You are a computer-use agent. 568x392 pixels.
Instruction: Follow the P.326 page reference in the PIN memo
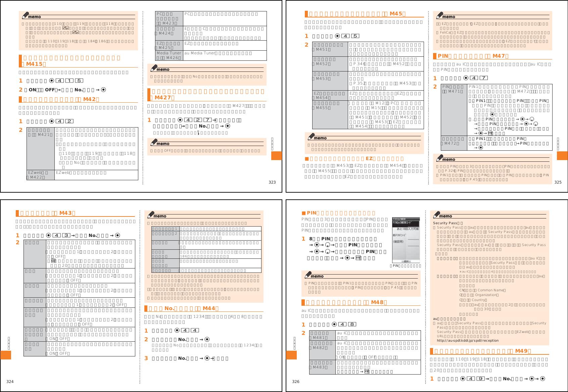click(x=449, y=170)
